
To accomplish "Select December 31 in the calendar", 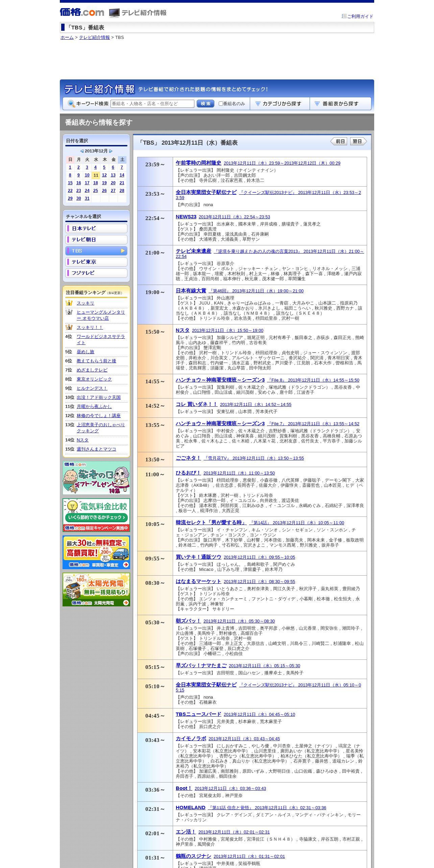I will pyautogui.click(x=87, y=198).
